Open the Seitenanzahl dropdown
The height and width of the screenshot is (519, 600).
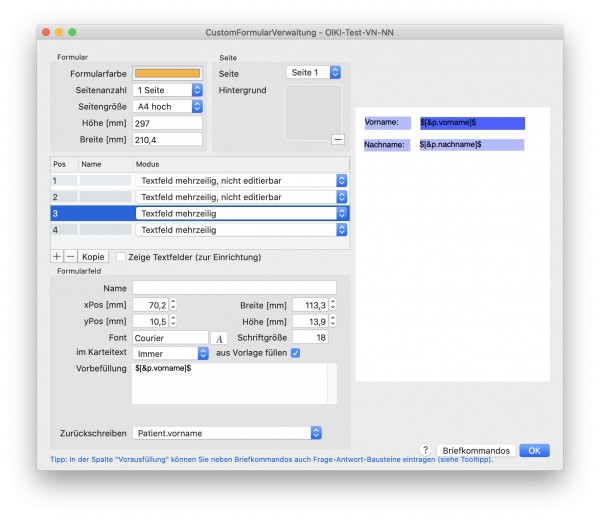click(168, 90)
